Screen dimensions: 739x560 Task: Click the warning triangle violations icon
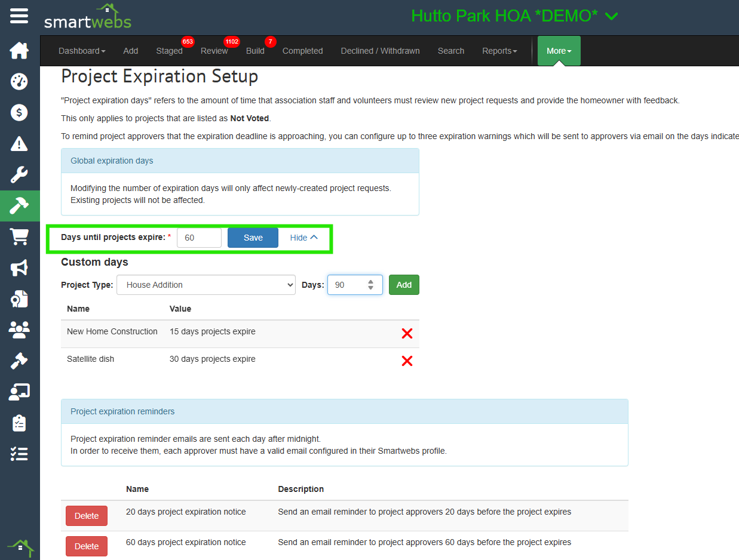pos(19,143)
